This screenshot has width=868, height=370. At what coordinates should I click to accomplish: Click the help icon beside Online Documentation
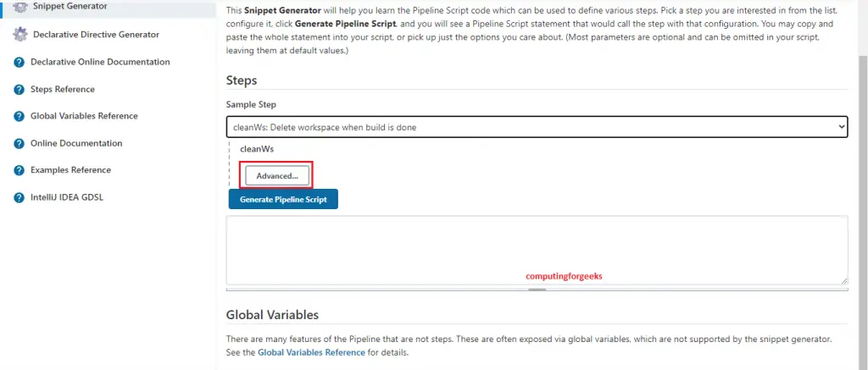[19, 144]
